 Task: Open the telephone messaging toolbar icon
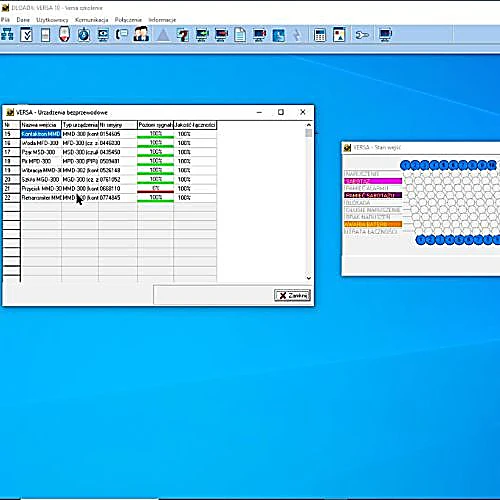[122, 34]
